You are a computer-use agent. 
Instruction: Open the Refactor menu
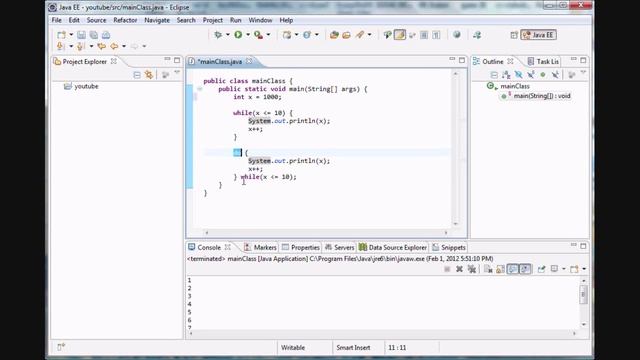tap(125, 20)
